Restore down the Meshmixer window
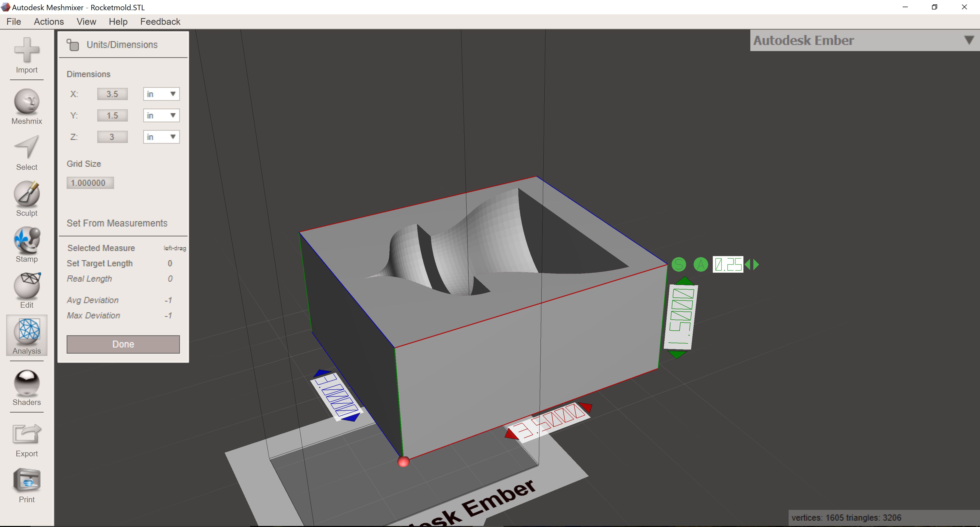This screenshot has height=527, width=980. click(934, 7)
